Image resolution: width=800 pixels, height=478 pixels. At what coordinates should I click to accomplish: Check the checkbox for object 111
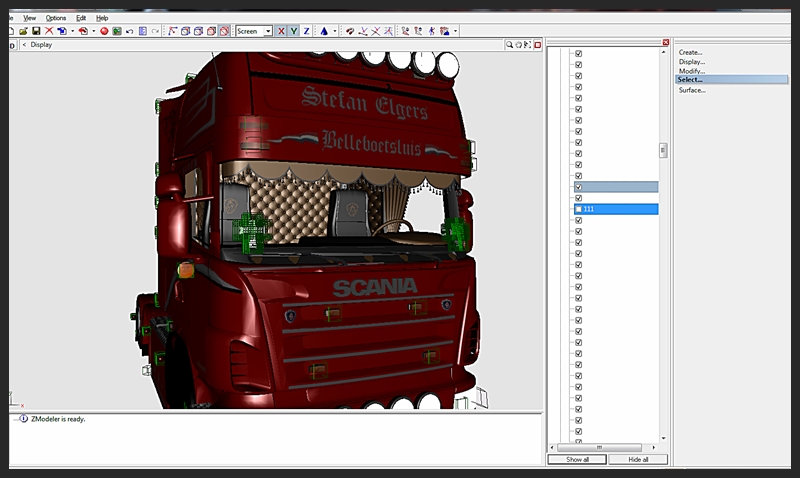pos(578,209)
